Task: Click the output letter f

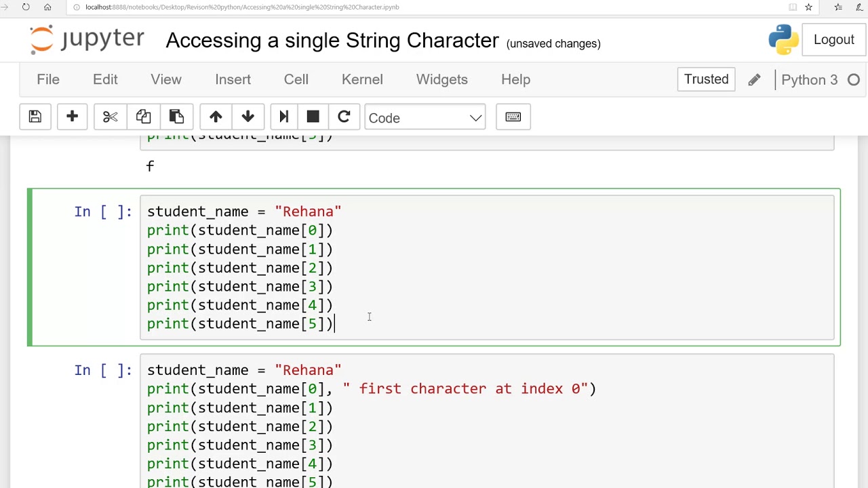Action: (x=150, y=166)
